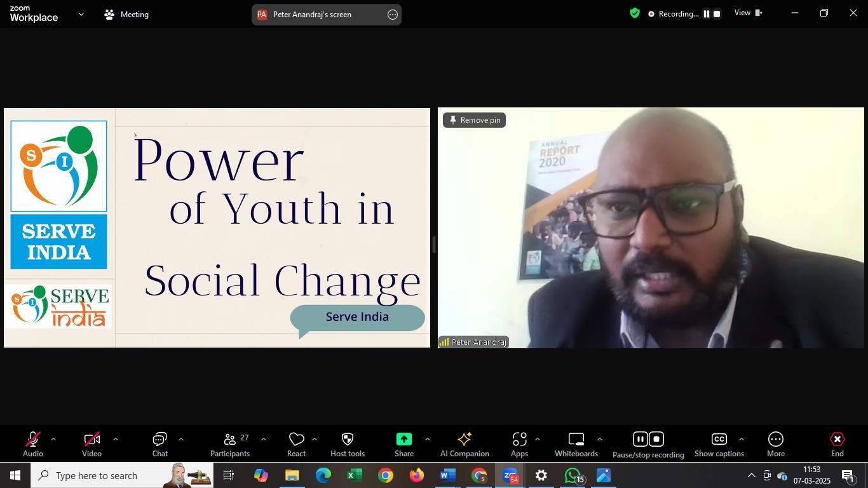The height and width of the screenshot is (488, 868).
Task: Open Zoom Workplace dropdown arrow
Action: pyautogui.click(x=81, y=14)
